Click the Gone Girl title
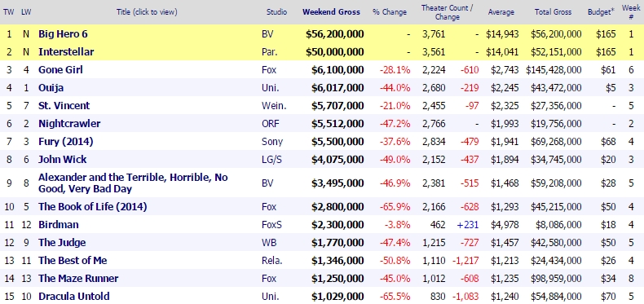This screenshot has width=644, height=304. [x=61, y=70]
